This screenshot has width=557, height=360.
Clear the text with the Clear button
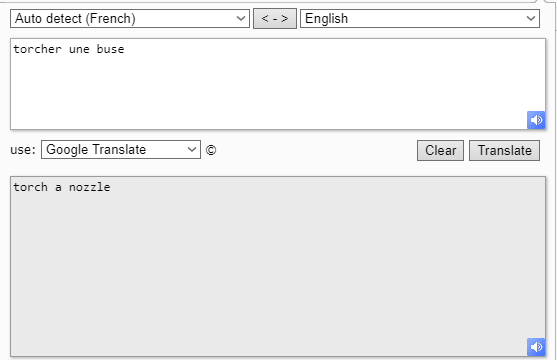440,150
